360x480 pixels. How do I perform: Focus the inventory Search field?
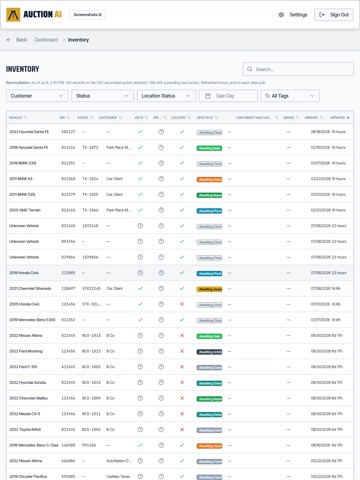pyautogui.click(x=298, y=69)
